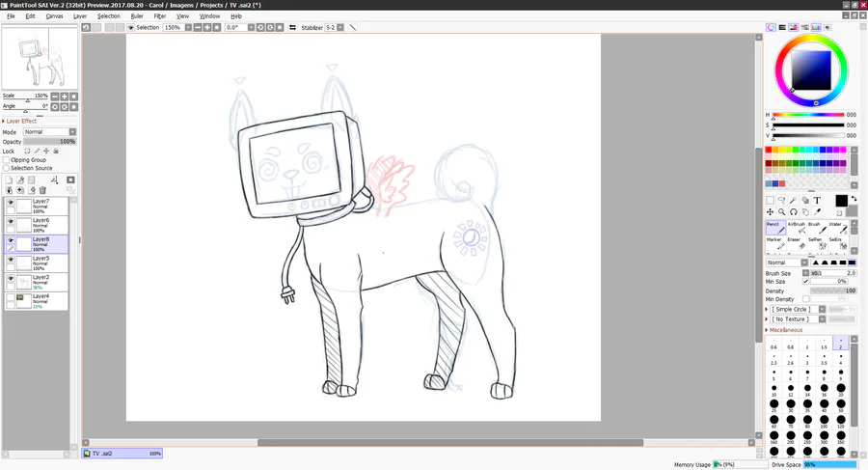Switch to the TV .sai2 document tab
This screenshot has width=868, height=470.
pyautogui.click(x=122, y=454)
